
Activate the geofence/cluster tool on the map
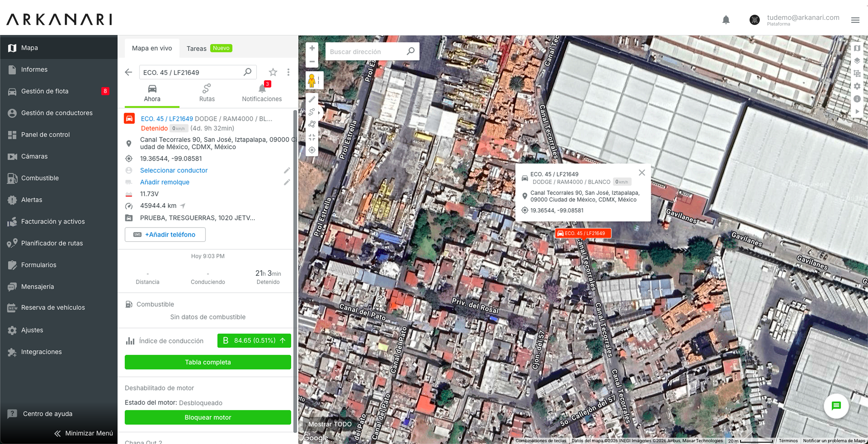pos(312,124)
